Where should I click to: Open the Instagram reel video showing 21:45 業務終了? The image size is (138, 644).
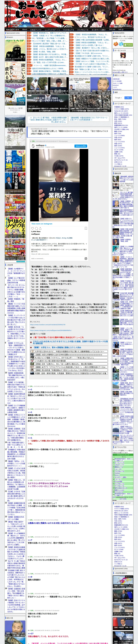(59, 185)
